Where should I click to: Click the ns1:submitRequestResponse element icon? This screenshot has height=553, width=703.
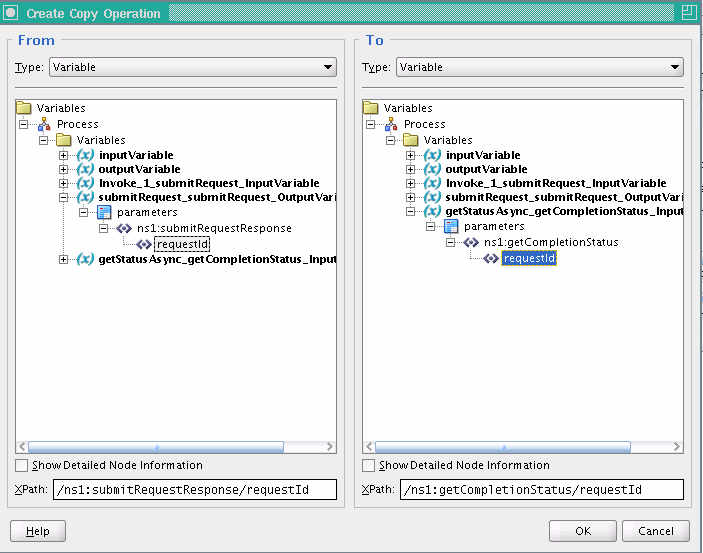[x=124, y=228]
